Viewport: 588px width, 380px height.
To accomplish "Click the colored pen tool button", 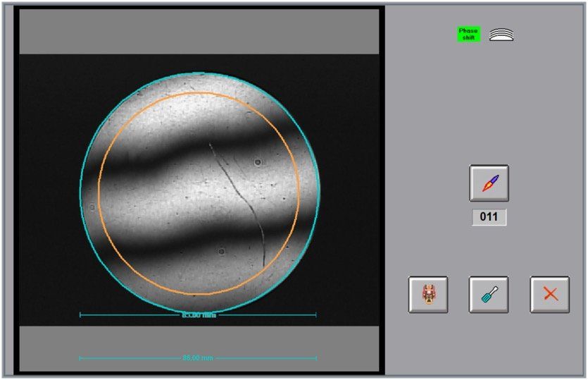I will 489,183.
